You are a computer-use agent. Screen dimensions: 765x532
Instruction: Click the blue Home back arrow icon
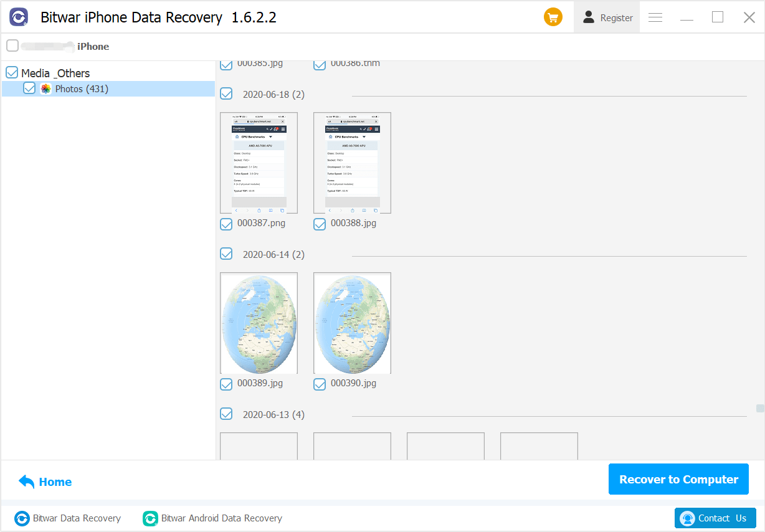pos(27,482)
